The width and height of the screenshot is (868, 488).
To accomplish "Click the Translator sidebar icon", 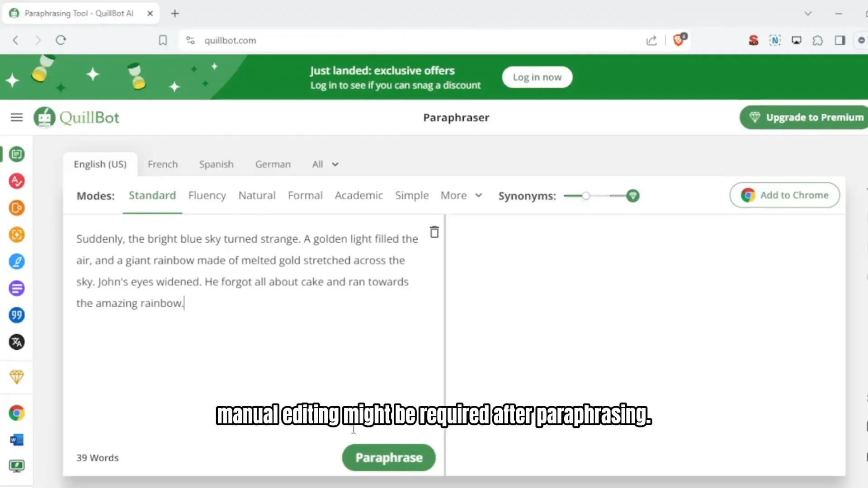I will click(x=16, y=342).
